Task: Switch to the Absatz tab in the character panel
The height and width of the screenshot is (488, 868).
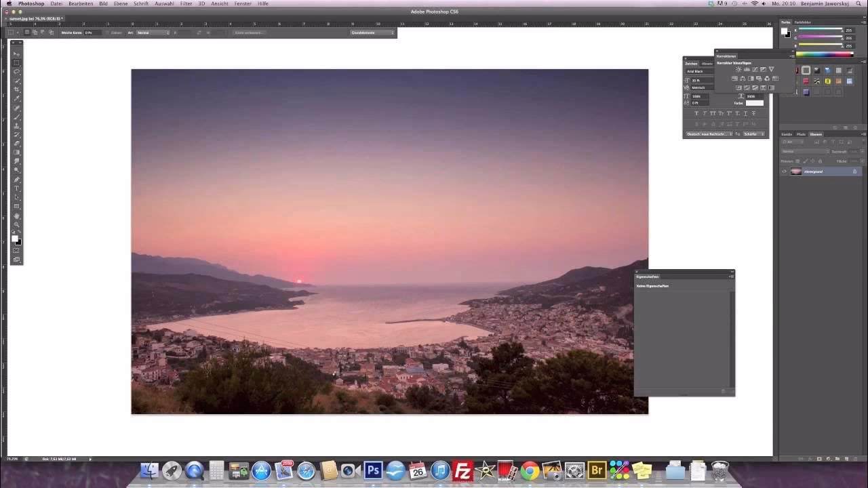Action: (707, 63)
